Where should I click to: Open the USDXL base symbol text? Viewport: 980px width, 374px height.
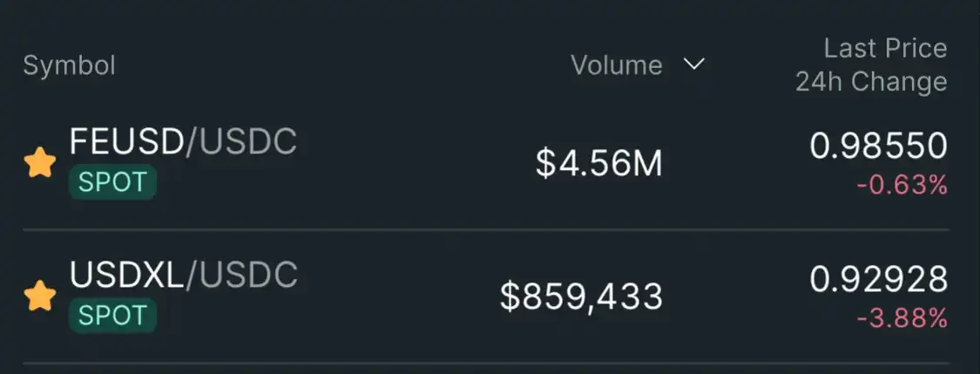(x=126, y=275)
